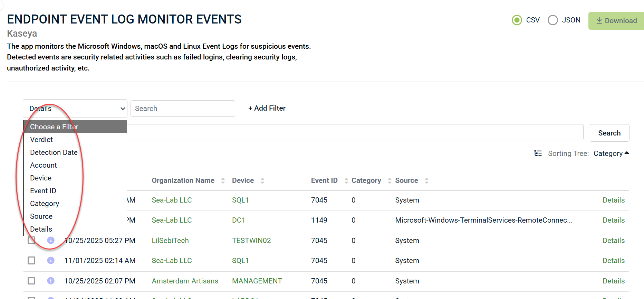Sort by Organization Name column arrows
The width and height of the screenshot is (644, 299).
tap(223, 181)
